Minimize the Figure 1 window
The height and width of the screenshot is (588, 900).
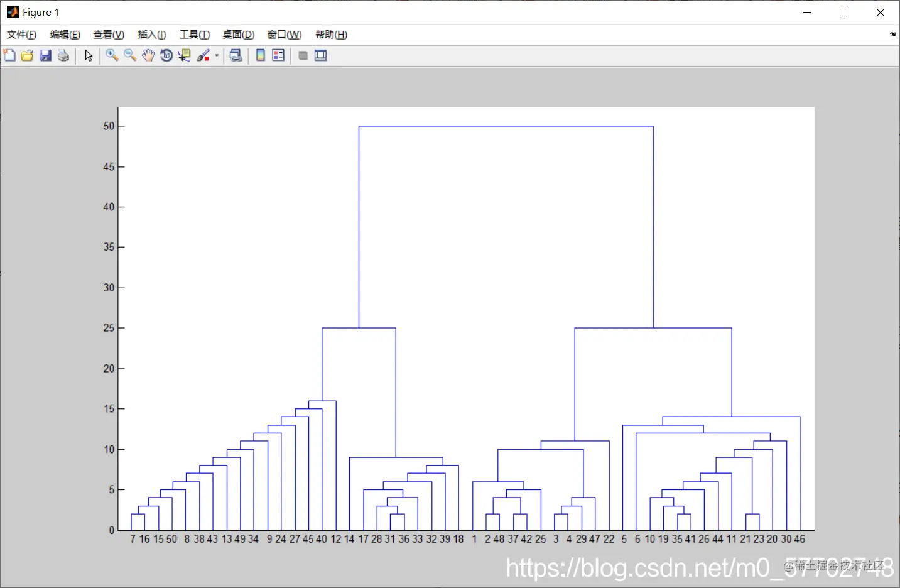[808, 12]
